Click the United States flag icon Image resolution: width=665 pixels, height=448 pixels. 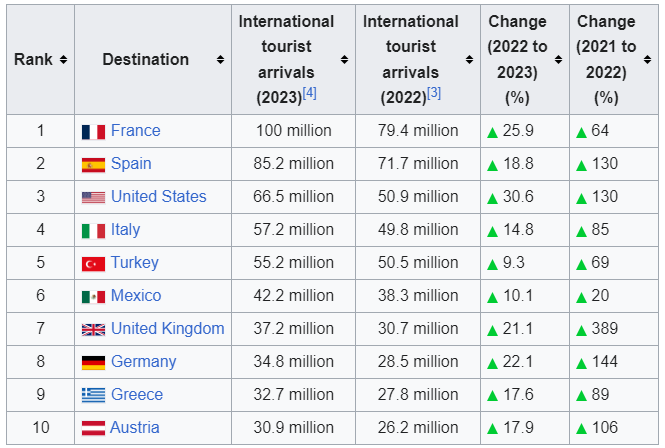pos(93,197)
